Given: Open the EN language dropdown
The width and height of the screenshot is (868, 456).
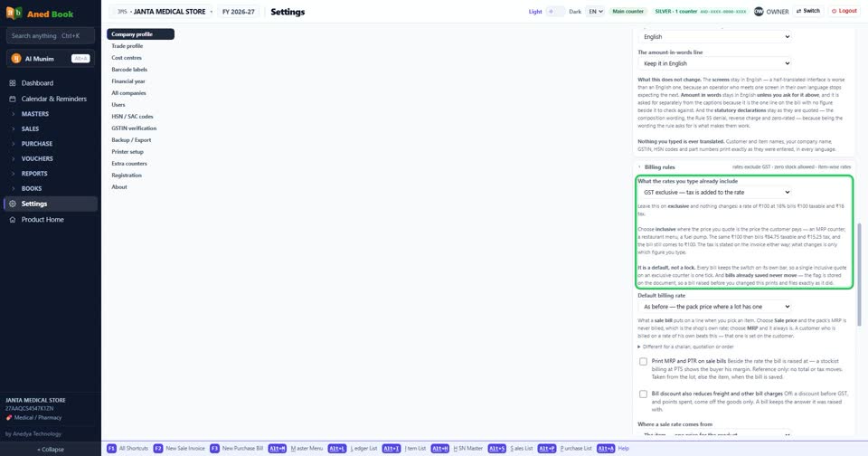Looking at the screenshot, I should point(596,11).
